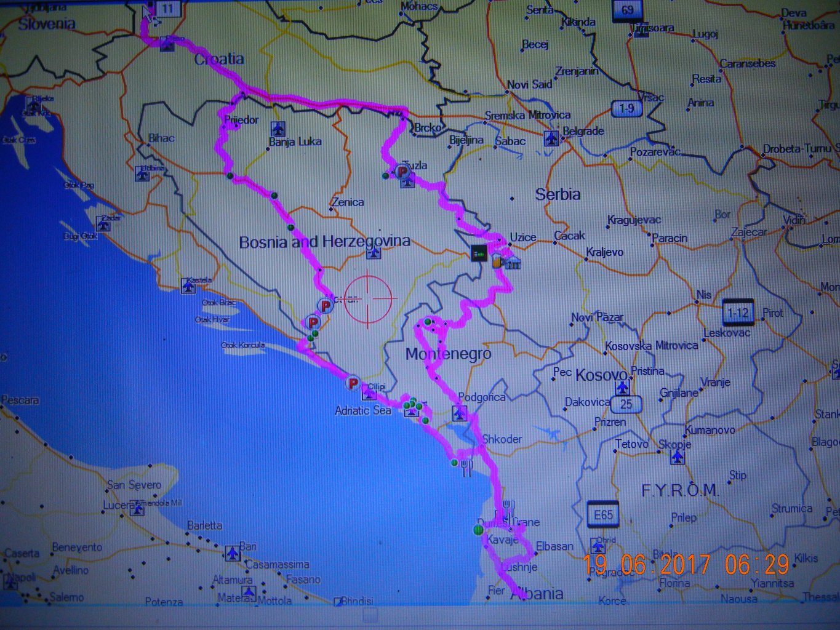Select the restaurant icon above Tirane

click(x=508, y=508)
